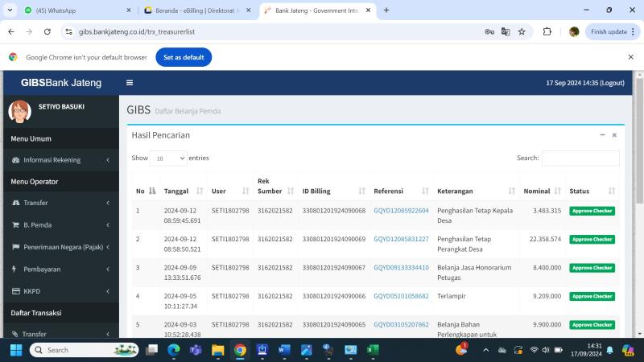The height and width of the screenshot is (362, 644).
Task: Close the Hasil Pencarian panel
Action: (614, 135)
